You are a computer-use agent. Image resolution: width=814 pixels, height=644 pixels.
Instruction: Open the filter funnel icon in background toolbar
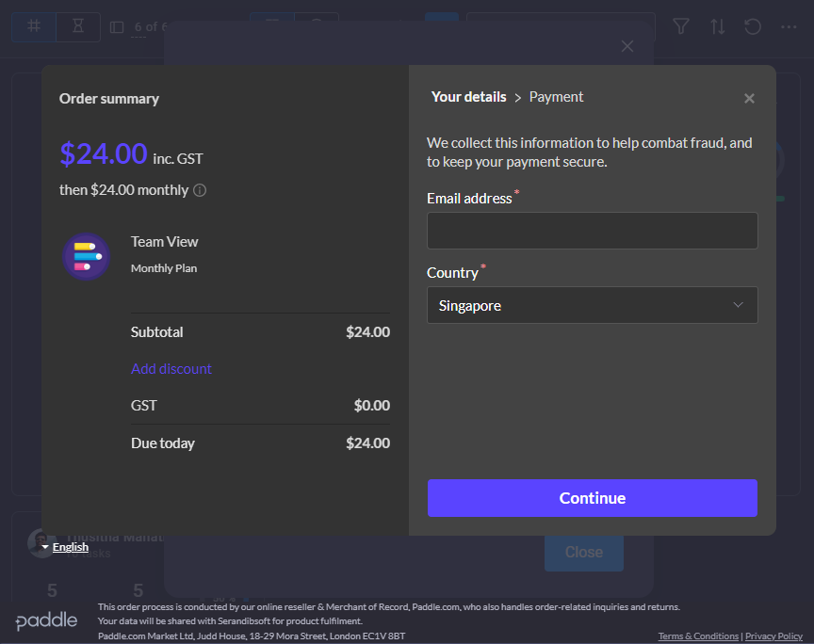click(681, 26)
